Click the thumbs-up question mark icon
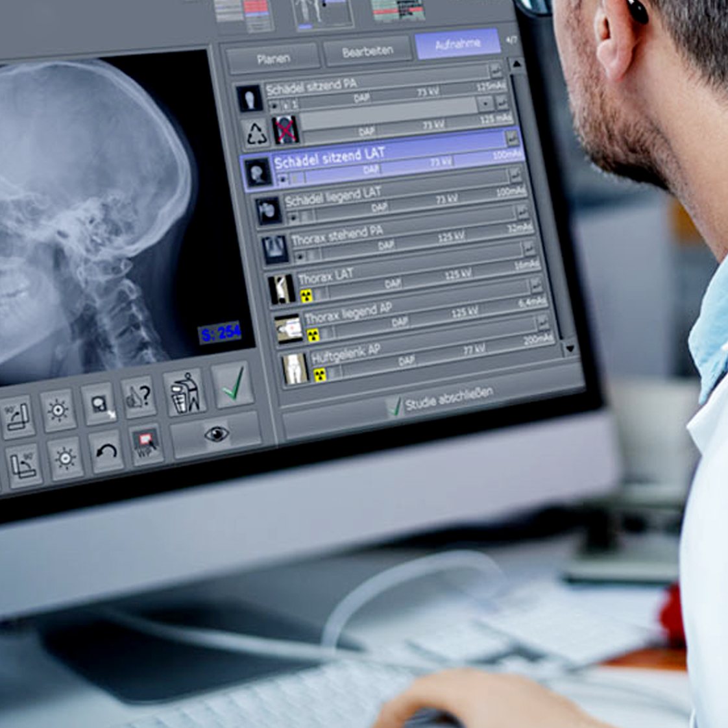 [138, 396]
